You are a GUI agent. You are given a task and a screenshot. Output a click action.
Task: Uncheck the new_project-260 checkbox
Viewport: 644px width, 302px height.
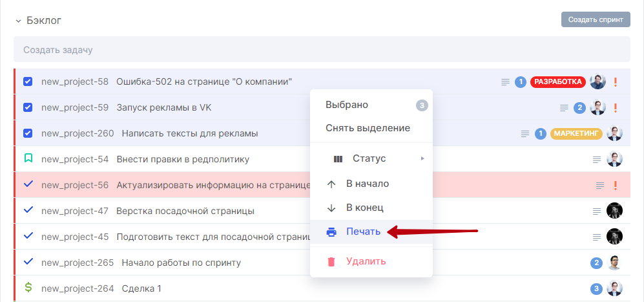tap(28, 133)
